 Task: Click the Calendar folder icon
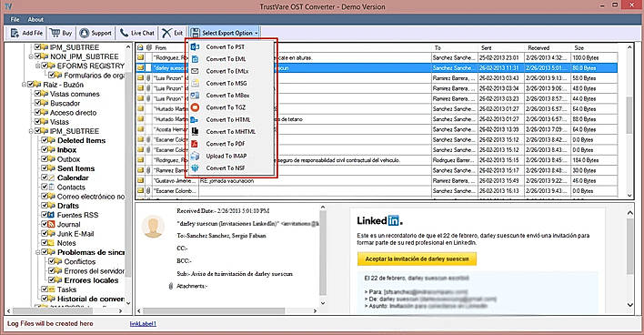51,178
